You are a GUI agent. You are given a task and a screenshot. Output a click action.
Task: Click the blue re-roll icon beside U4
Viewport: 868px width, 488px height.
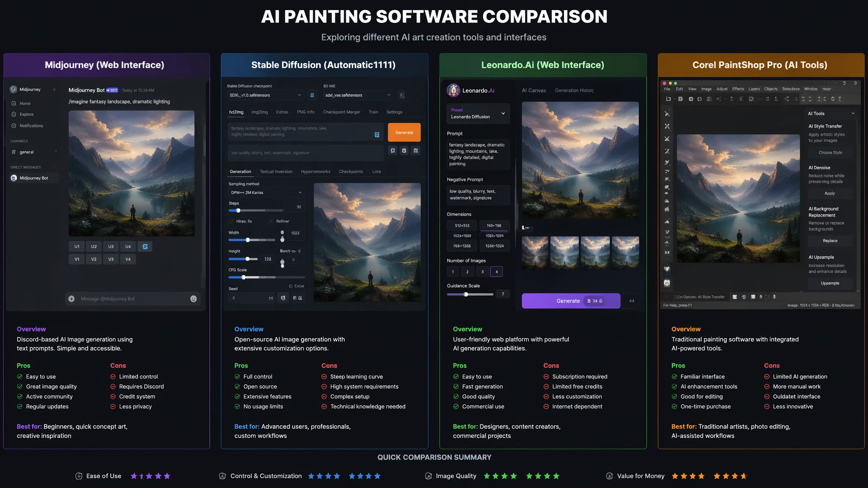(145, 247)
